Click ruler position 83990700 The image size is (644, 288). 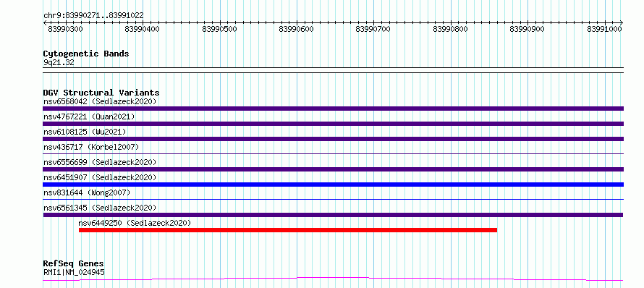click(x=373, y=29)
